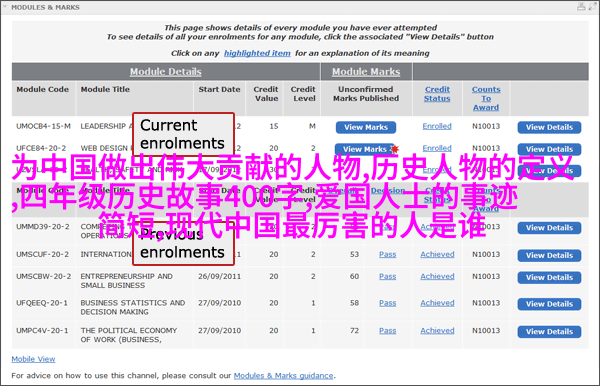Viewport: 600px width, 386px height.
Task: Click start date 27/09/2010 for UMPC4V-20-1
Action: pyautogui.click(x=219, y=331)
